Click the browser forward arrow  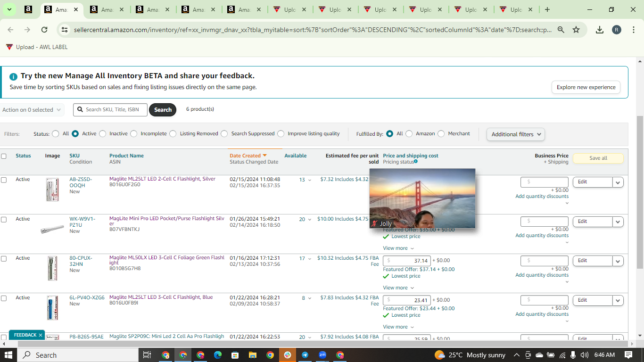tap(27, 30)
